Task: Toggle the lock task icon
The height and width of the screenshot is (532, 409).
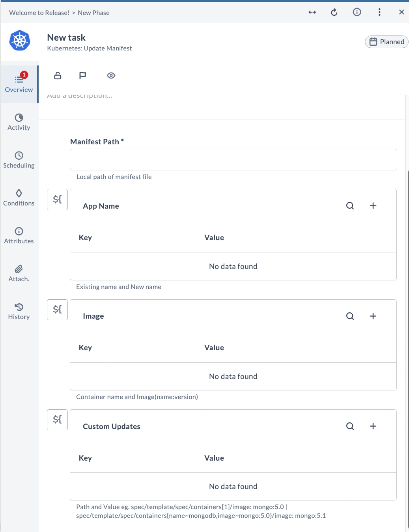Action: pyautogui.click(x=58, y=75)
